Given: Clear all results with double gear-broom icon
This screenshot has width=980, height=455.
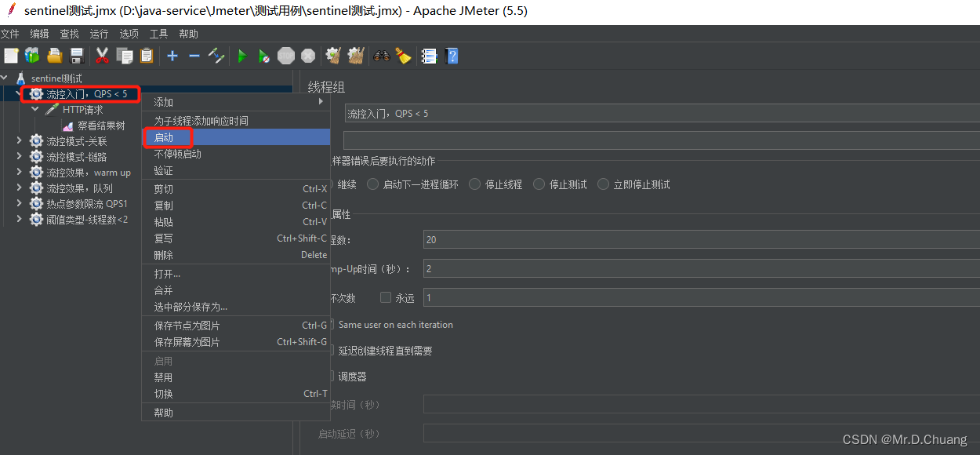Looking at the screenshot, I should (356, 56).
